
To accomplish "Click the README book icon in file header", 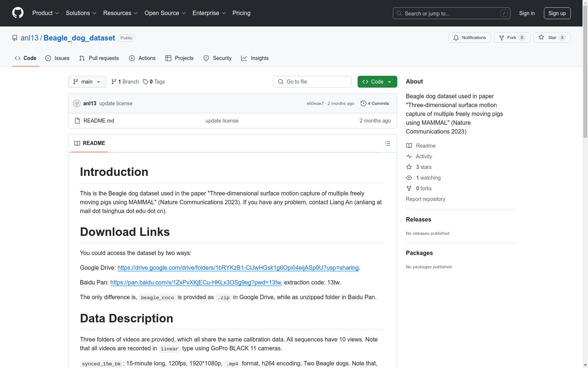I will click(77, 144).
